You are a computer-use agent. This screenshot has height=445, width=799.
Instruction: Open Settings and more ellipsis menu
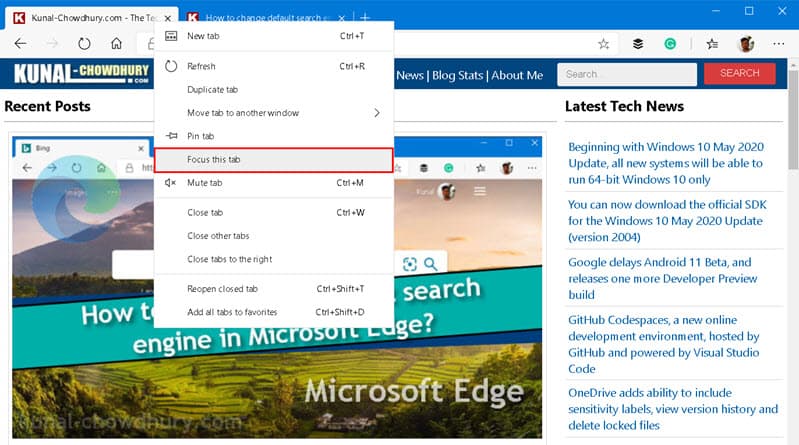[x=779, y=44]
